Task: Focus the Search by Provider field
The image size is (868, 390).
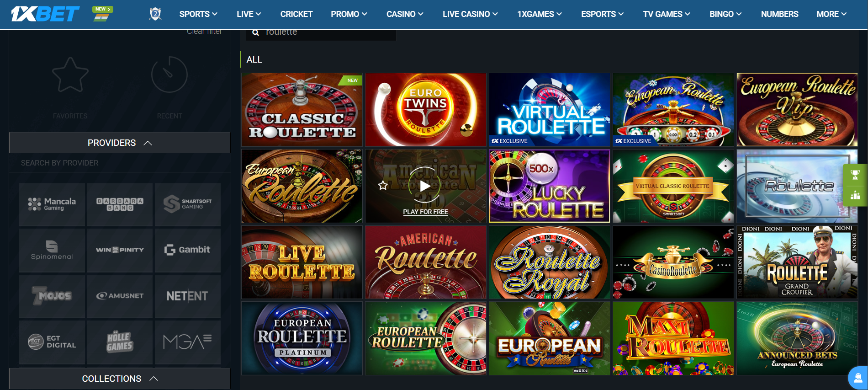Action: 120,163
